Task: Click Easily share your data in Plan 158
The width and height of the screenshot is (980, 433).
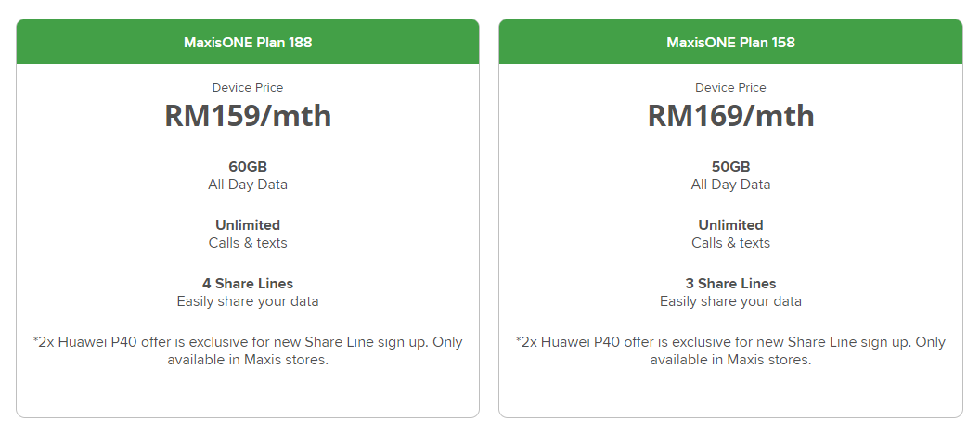Action: coord(730,301)
